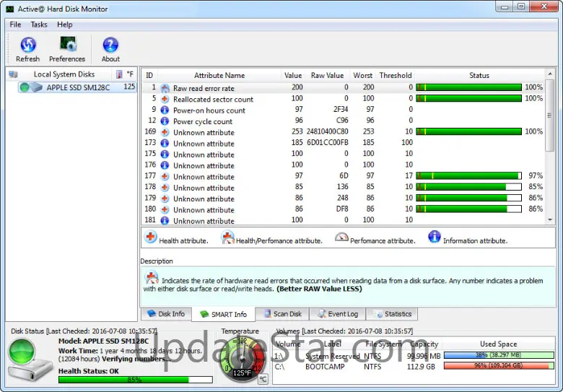Click the '112.9 GB' capacity value
The width and height of the screenshot is (563, 392).
(421, 367)
